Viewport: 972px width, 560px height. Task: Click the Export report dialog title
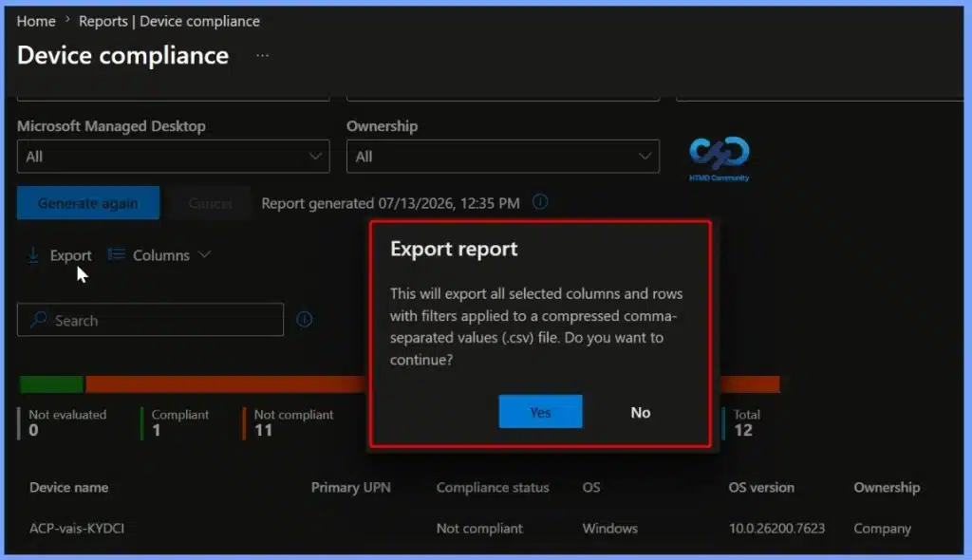pyautogui.click(x=454, y=249)
